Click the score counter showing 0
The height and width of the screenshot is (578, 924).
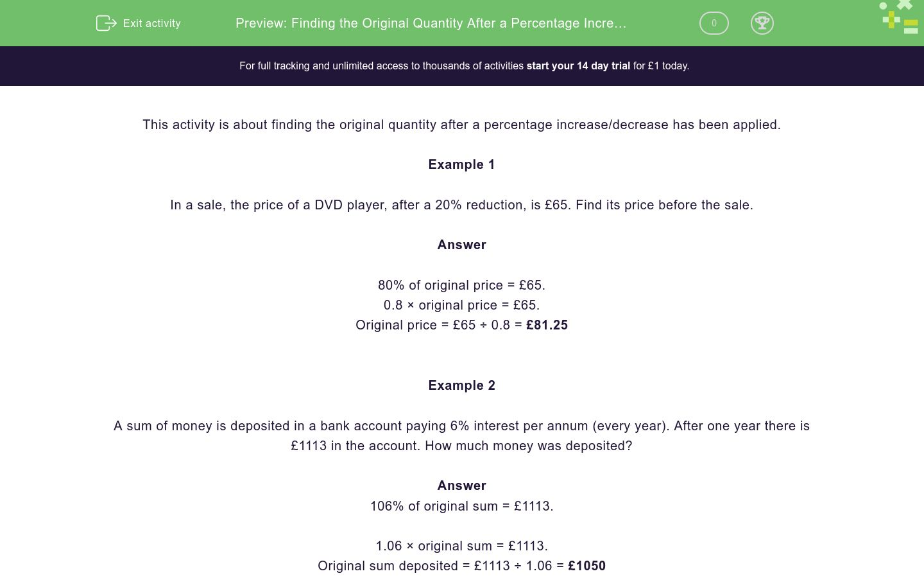[x=714, y=23]
